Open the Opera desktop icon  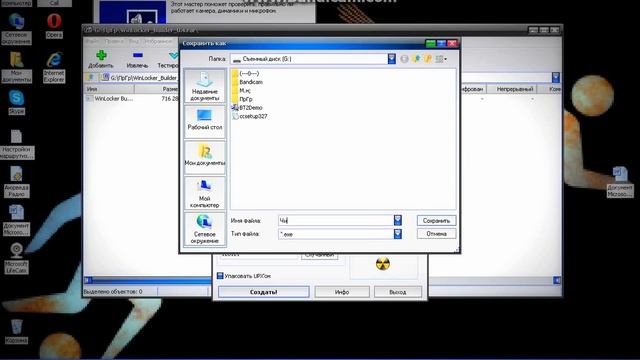point(54,26)
